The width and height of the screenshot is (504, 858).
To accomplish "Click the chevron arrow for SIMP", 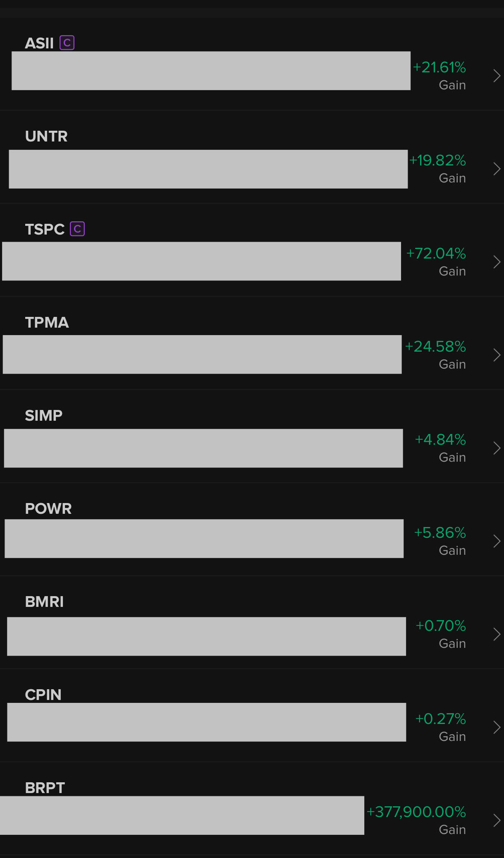I will coord(497,448).
